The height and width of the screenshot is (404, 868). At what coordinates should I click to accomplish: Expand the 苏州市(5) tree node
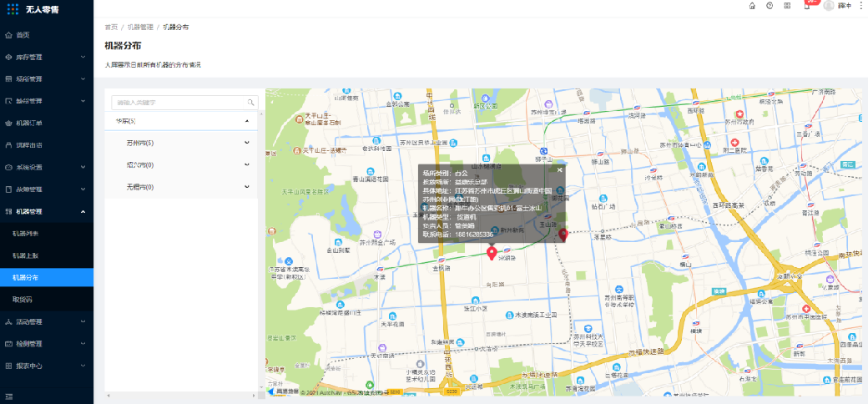[x=181, y=143]
